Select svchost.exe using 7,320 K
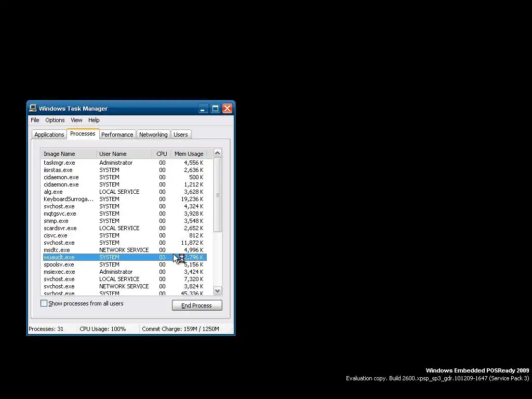The width and height of the screenshot is (532, 399). (125, 279)
